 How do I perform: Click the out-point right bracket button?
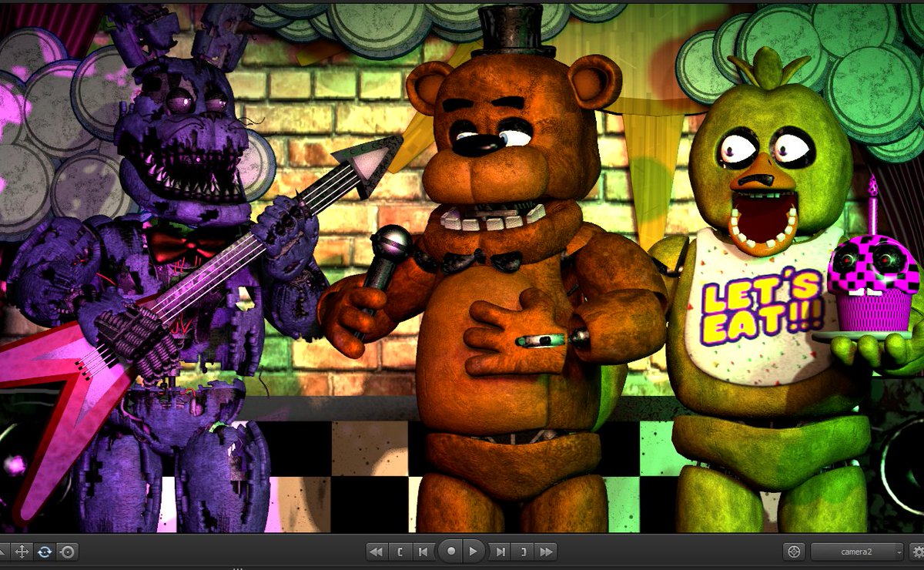coord(524,552)
